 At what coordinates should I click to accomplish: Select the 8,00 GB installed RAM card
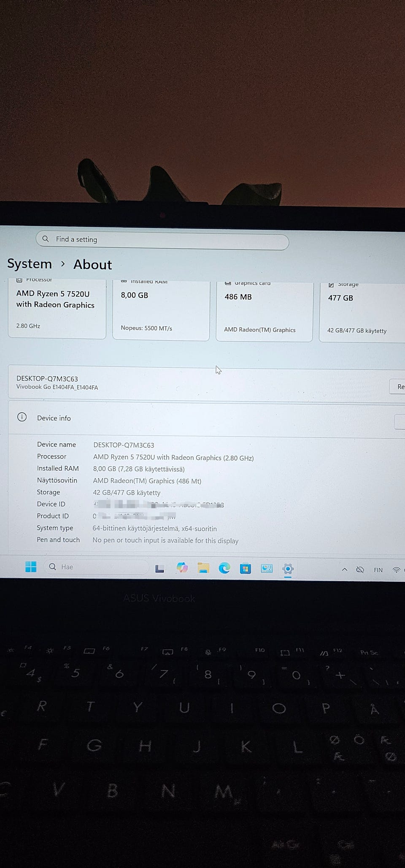[x=161, y=310]
